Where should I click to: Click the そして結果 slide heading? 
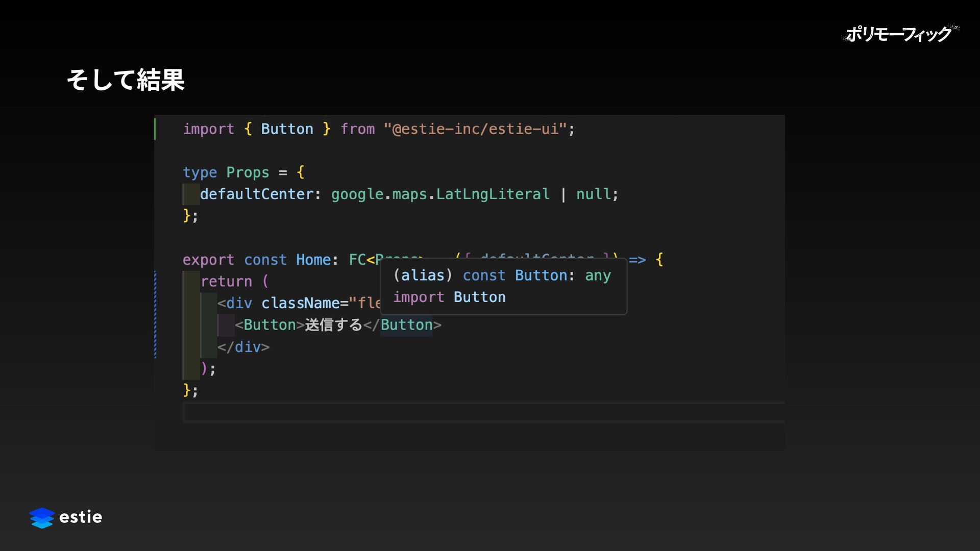coord(125,80)
